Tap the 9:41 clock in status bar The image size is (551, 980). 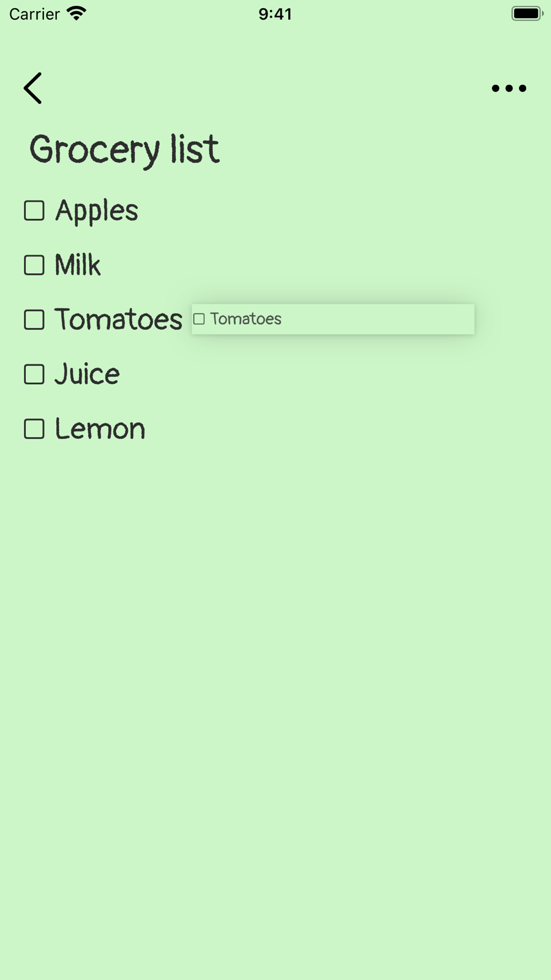pyautogui.click(x=275, y=14)
